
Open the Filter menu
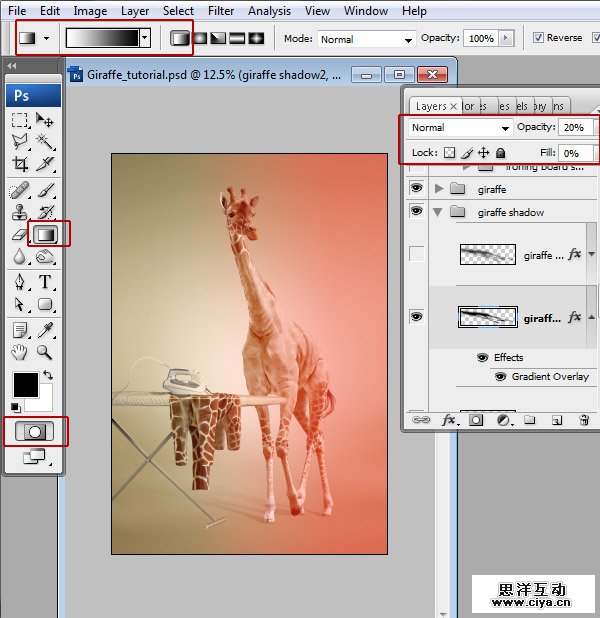[x=221, y=11]
